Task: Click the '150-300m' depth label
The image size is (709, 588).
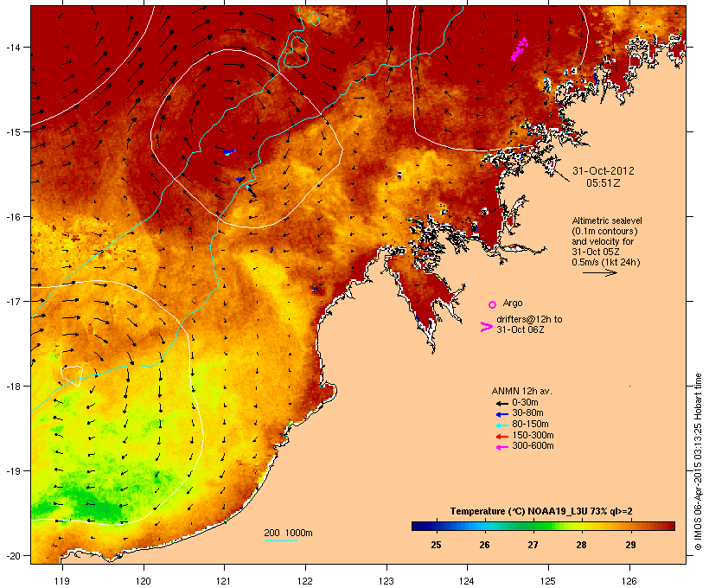Action: point(533,435)
